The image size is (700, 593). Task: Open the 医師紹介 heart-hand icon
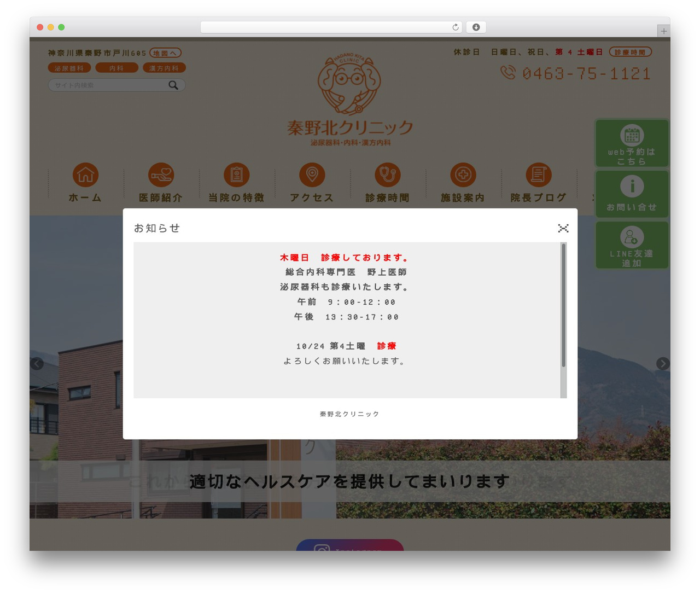click(x=161, y=175)
